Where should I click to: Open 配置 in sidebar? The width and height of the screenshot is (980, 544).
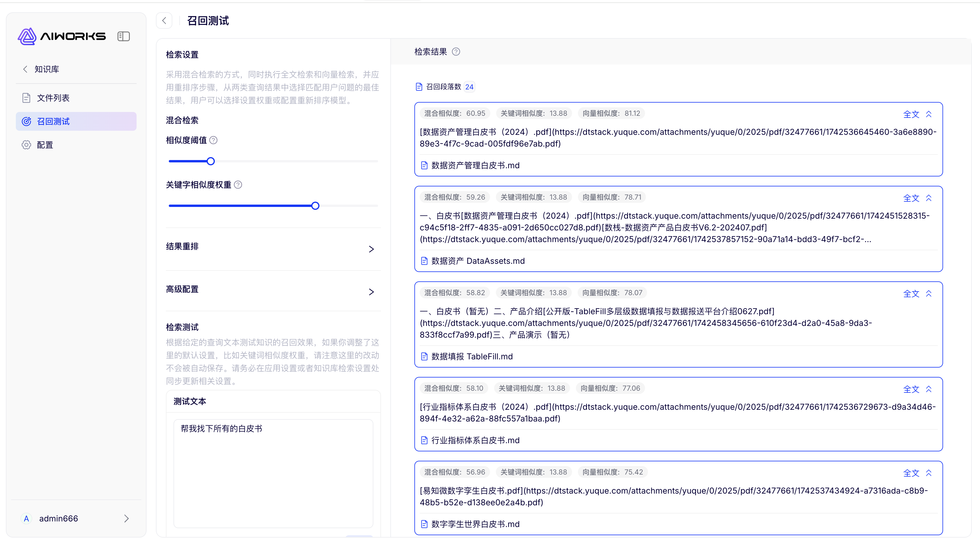(45, 145)
